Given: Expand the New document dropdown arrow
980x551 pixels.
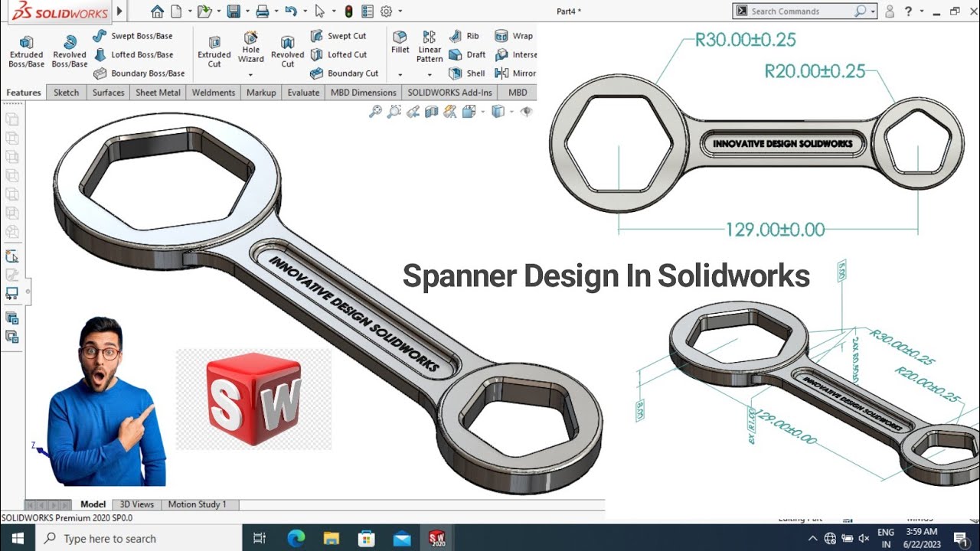Looking at the screenshot, I should point(190,11).
